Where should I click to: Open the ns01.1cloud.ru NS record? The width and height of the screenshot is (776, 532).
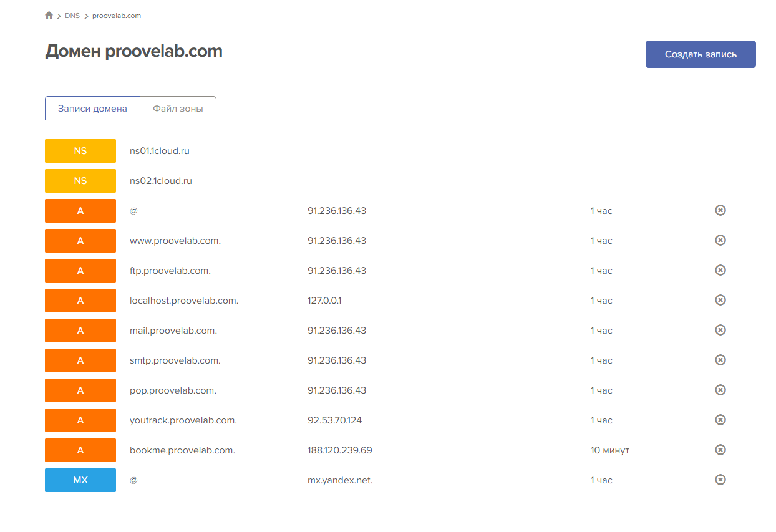coord(159,151)
